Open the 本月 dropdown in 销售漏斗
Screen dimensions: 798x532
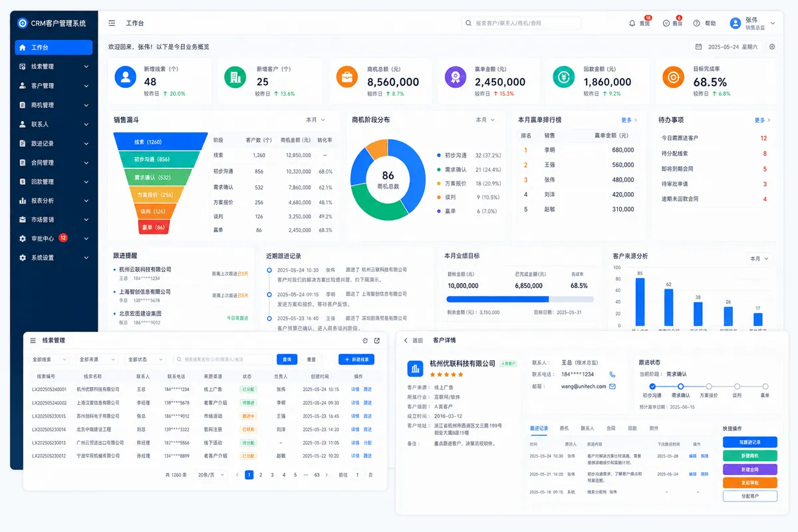[315, 120]
